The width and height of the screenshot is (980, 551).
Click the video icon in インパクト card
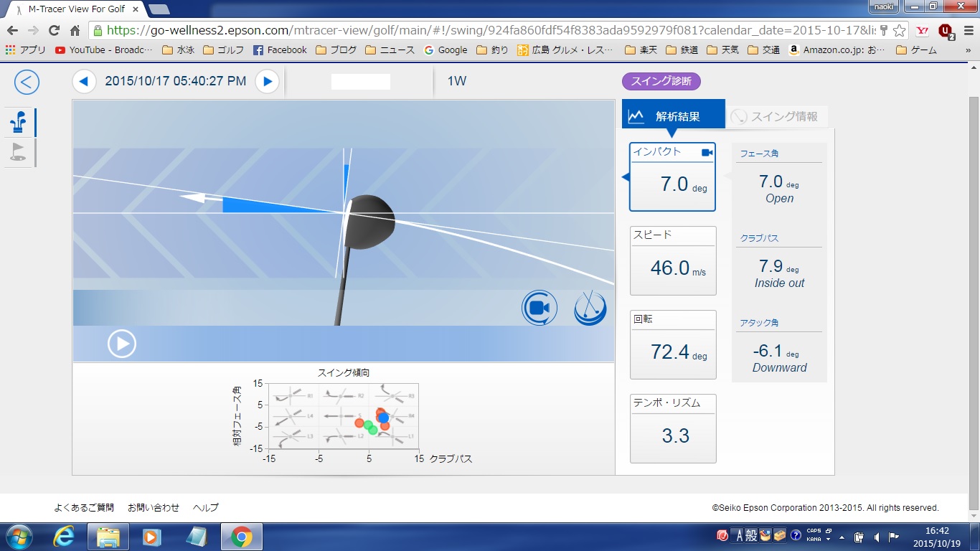707,152
